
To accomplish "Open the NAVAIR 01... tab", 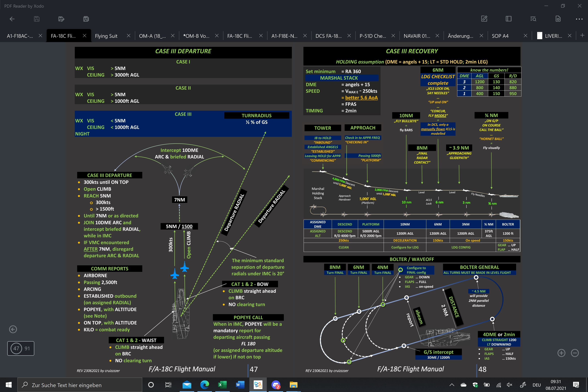I will click(x=417, y=36).
